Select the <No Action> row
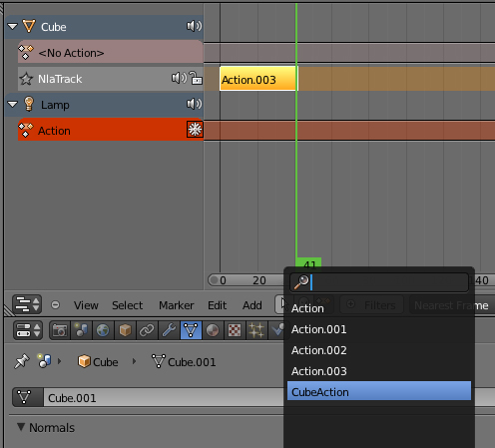The image size is (495, 448). click(111, 52)
